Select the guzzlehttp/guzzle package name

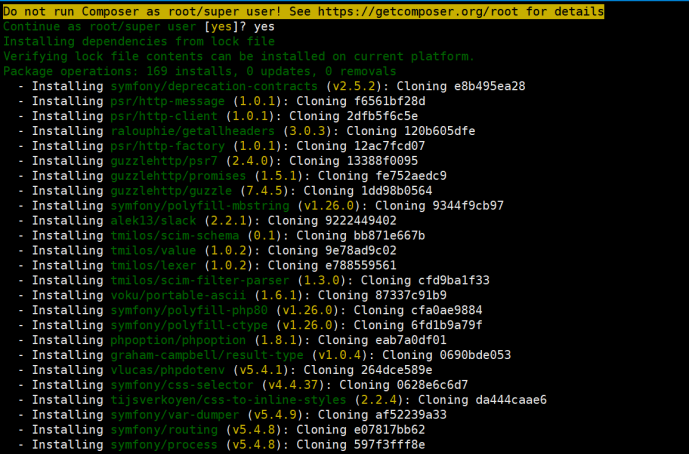(171, 191)
